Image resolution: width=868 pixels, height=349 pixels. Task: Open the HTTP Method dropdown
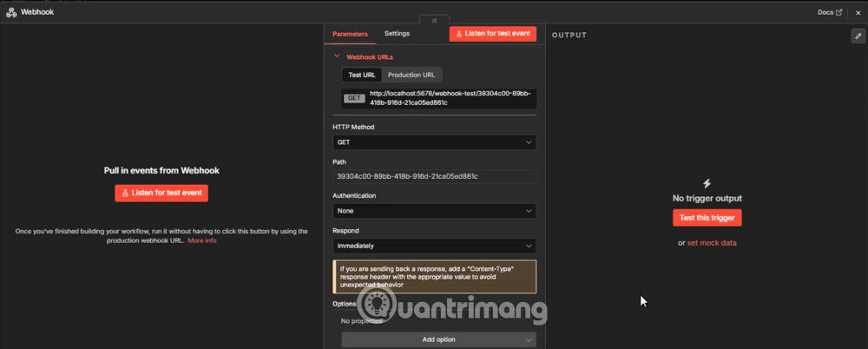tap(434, 142)
